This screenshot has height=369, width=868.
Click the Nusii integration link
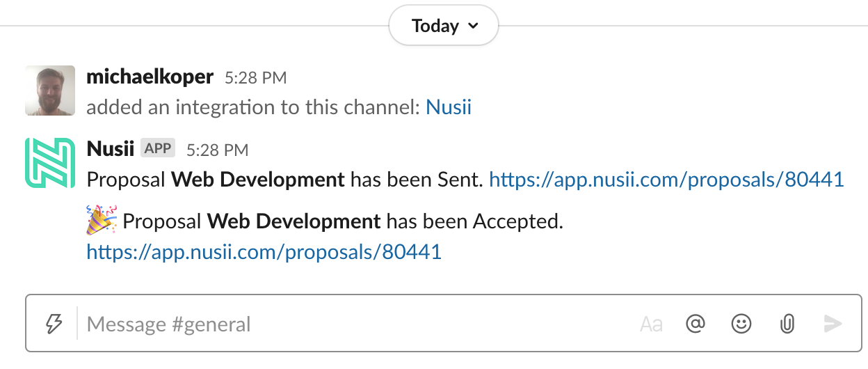(449, 107)
